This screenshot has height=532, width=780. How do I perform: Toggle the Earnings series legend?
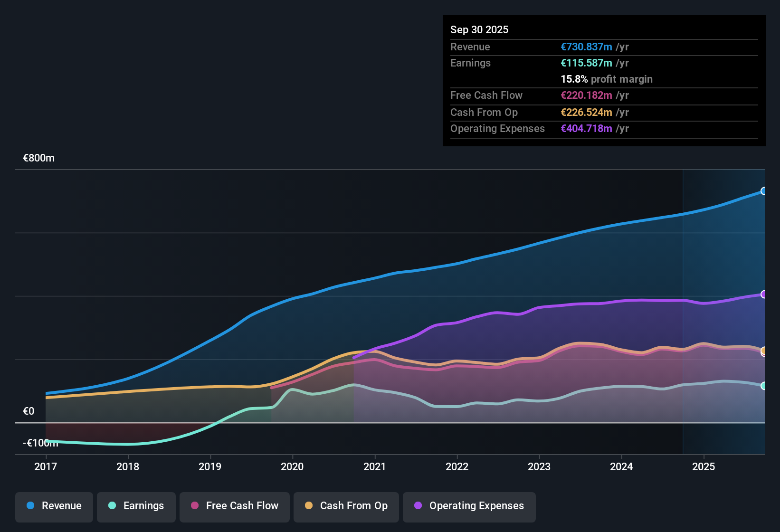pos(136,506)
